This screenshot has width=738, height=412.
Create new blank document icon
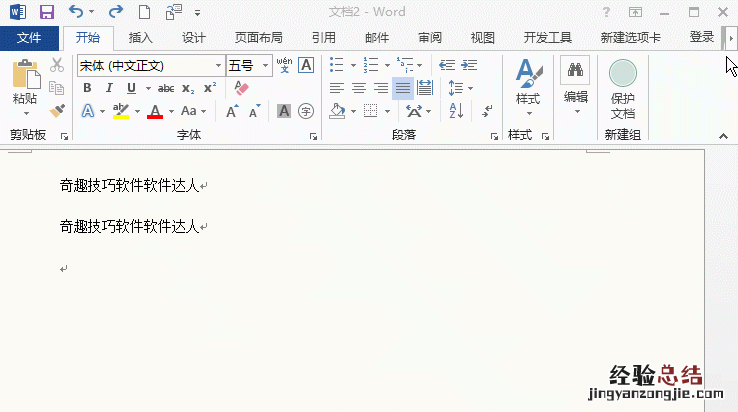144,12
